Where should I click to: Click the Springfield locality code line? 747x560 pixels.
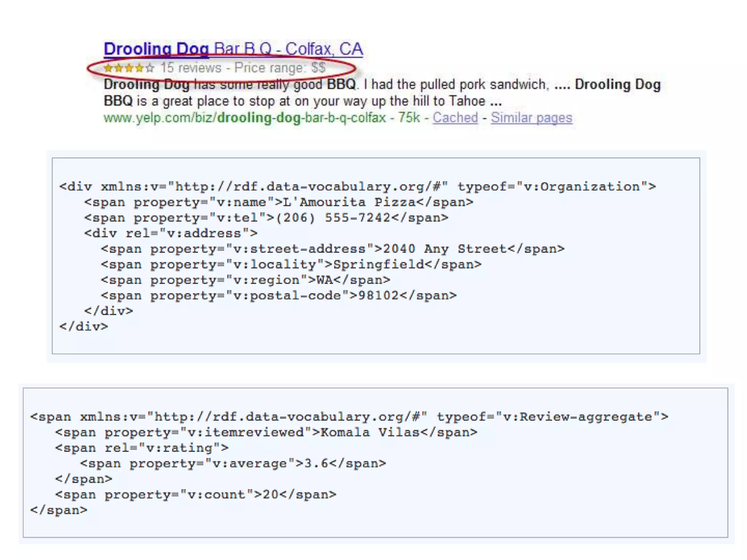click(x=291, y=265)
